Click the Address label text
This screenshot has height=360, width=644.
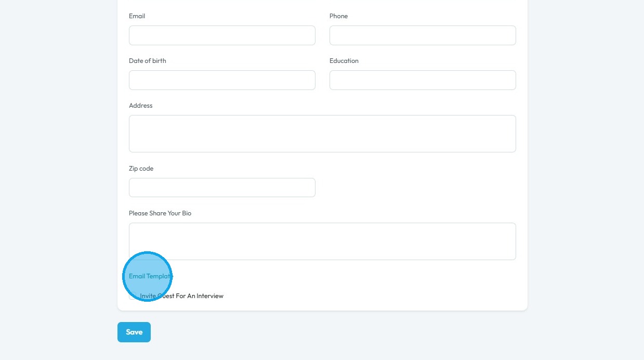click(141, 106)
